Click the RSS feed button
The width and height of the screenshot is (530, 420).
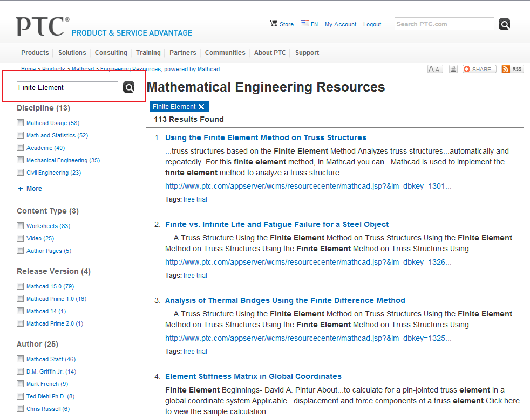click(x=512, y=69)
